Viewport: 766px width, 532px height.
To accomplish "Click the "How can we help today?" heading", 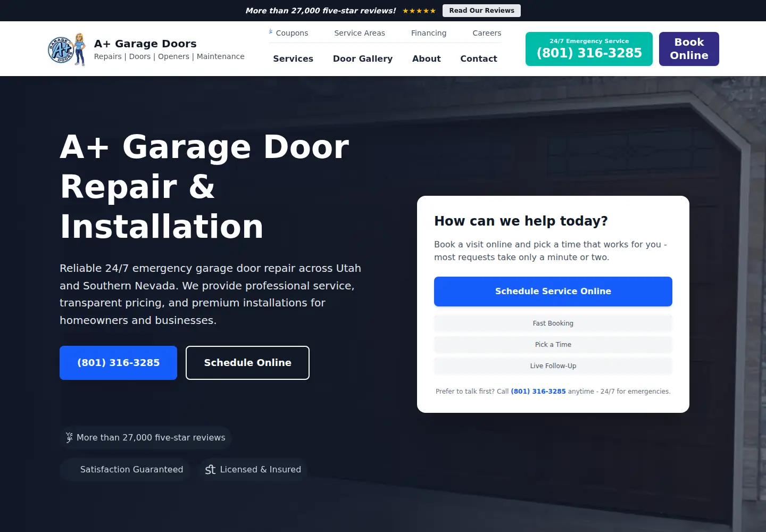I will [x=521, y=221].
